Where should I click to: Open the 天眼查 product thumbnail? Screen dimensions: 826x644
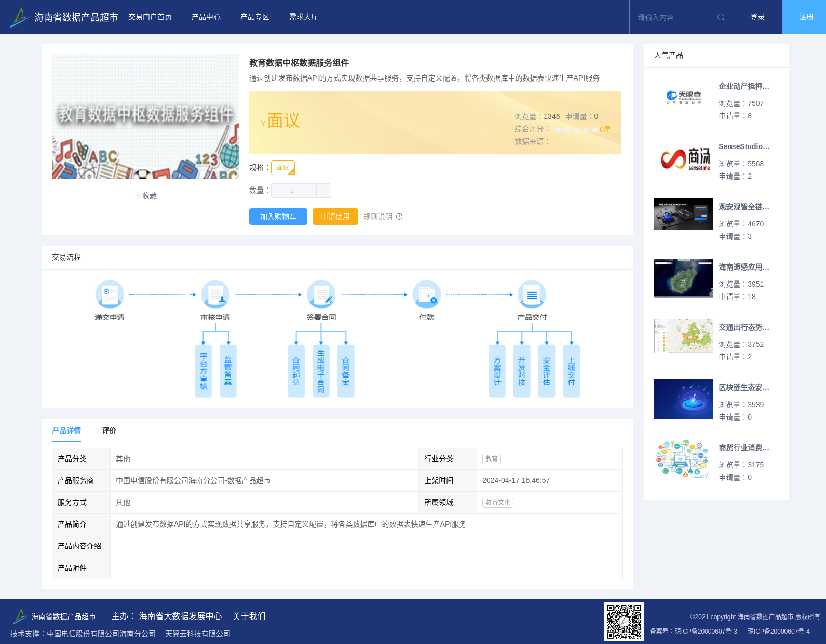684,98
